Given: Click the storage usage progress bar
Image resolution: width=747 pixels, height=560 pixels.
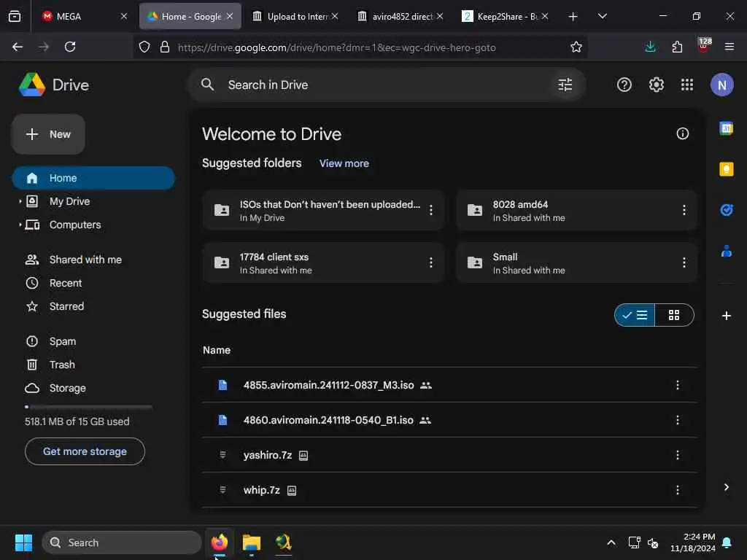Looking at the screenshot, I should pos(88,407).
